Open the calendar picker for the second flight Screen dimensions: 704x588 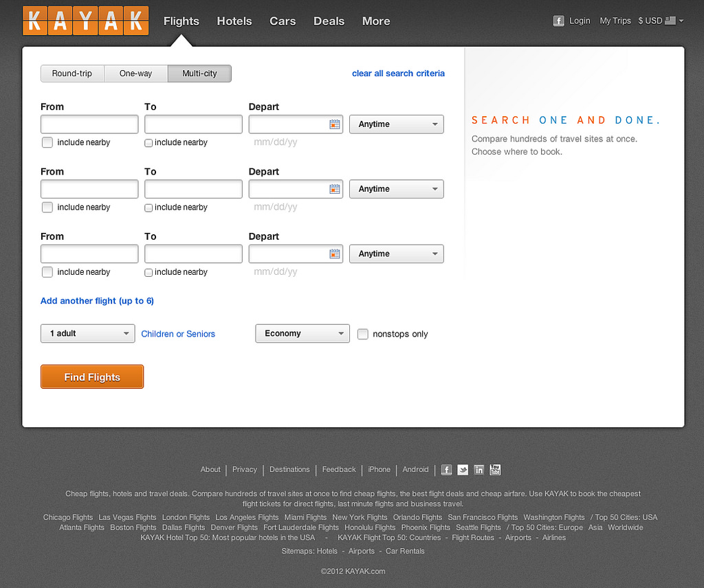pos(335,189)
